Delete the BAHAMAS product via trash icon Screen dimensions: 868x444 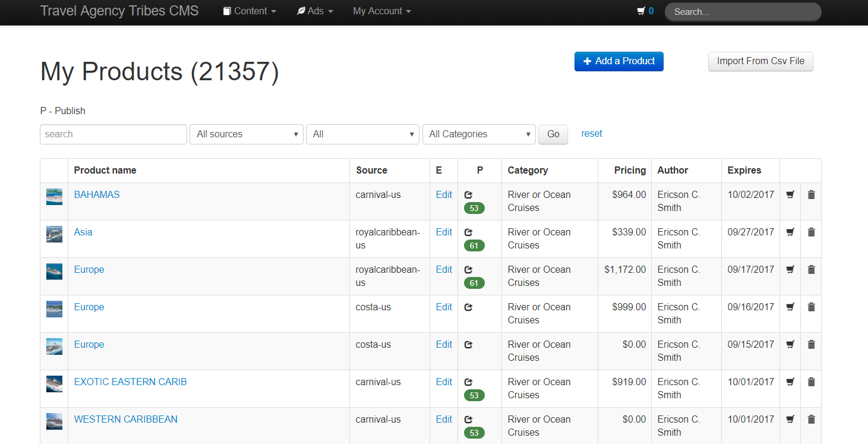[x=811, y=194]
